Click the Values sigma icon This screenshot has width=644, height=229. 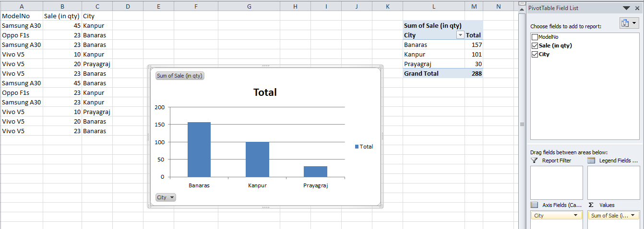(x=591, y=205)
